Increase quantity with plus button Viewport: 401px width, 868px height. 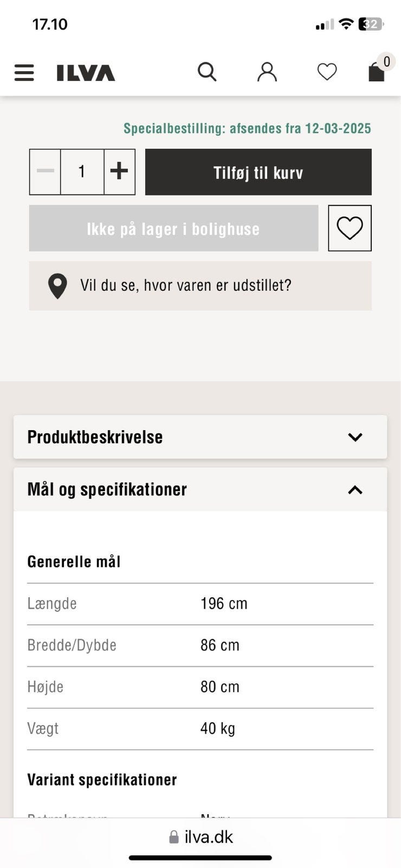coord(119,171)
